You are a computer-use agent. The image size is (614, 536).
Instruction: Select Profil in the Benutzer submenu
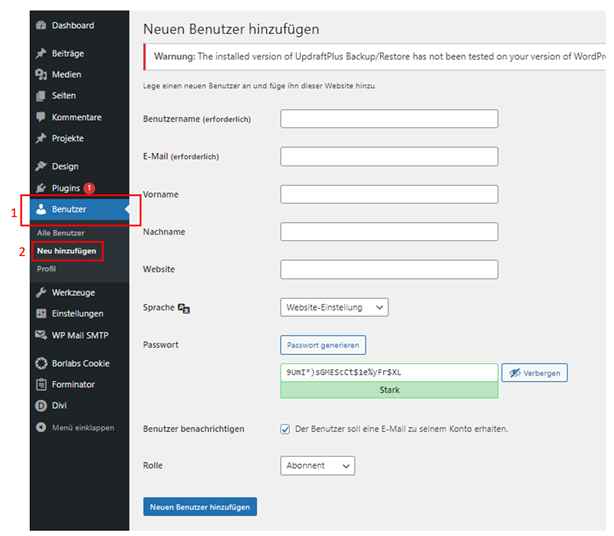(x=47, y=269)
